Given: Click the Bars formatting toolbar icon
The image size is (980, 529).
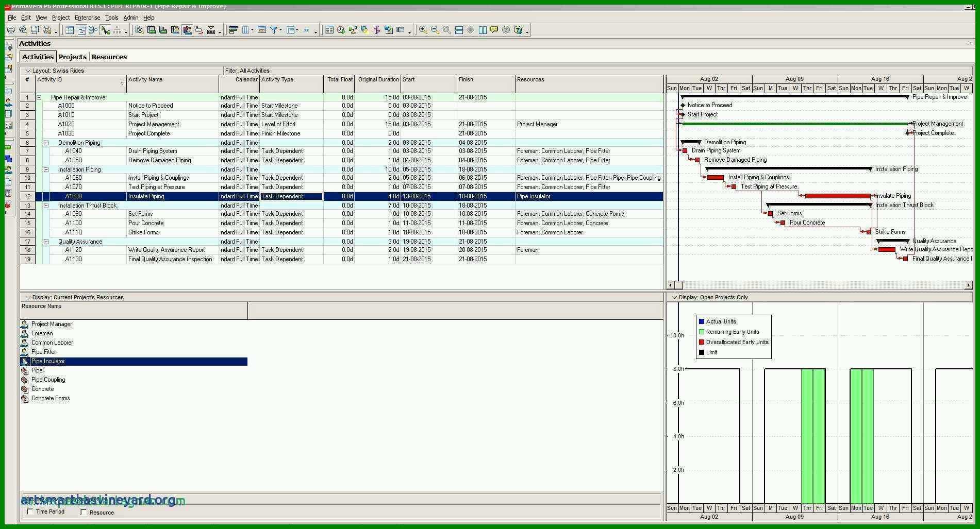Looking at the screenshot, I should (x=233, y=30).
